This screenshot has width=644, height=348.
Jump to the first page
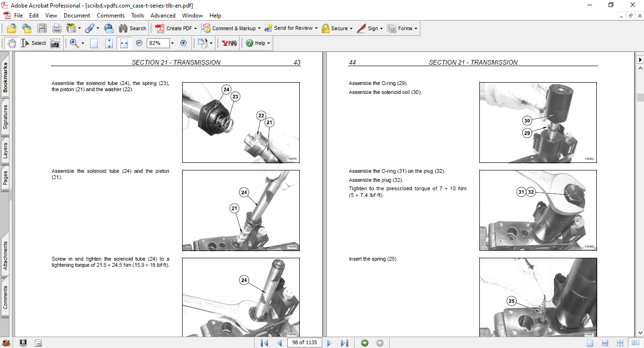[x=264, y=343]
